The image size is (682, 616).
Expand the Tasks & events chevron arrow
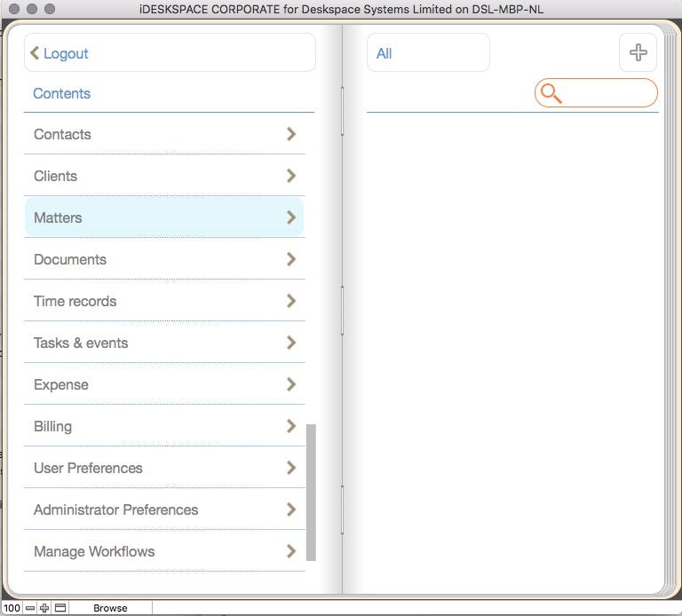[291, 343]
